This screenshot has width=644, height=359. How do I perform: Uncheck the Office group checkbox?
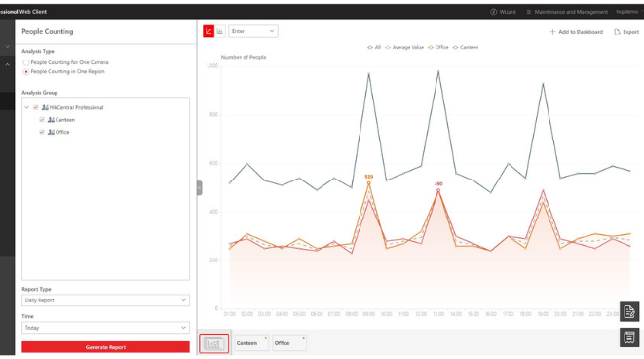(42, 132)
